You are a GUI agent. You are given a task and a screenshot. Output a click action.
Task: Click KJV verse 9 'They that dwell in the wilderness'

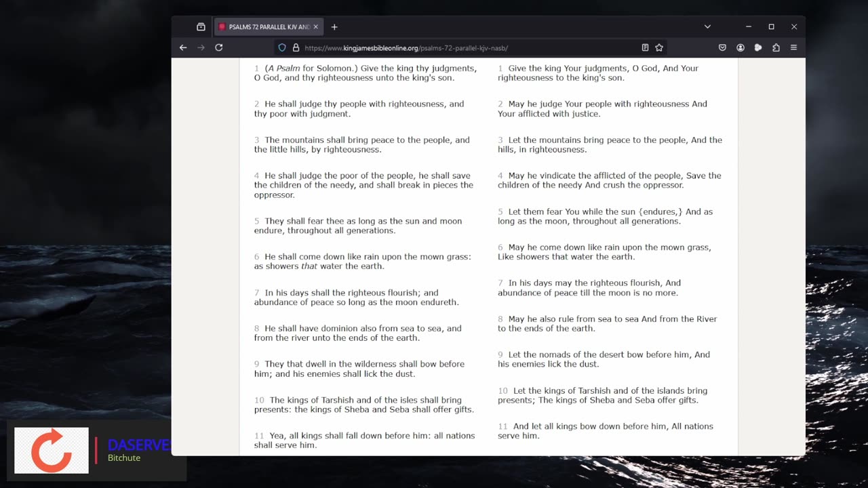(359, 369)
